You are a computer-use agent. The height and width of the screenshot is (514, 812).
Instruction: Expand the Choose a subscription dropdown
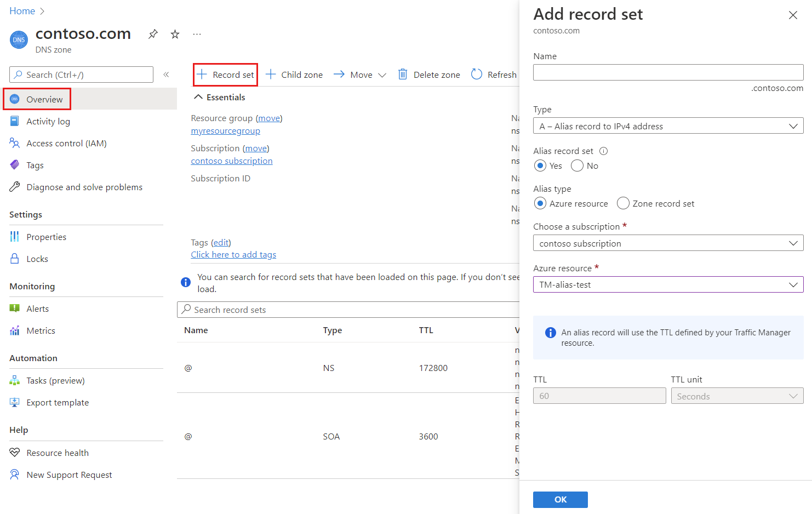point(668,243)
